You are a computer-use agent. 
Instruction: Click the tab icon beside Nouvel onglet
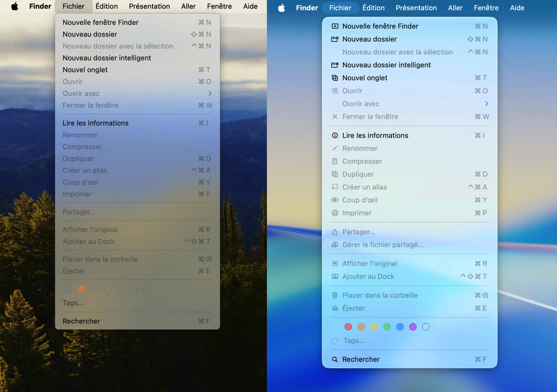[335, 78]
